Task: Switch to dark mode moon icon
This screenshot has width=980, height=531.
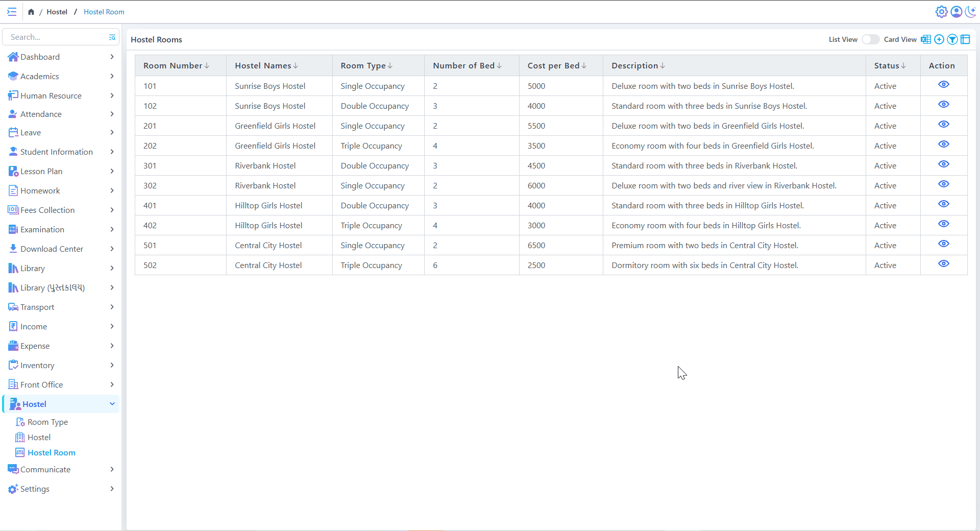Action: coord(970,12)
